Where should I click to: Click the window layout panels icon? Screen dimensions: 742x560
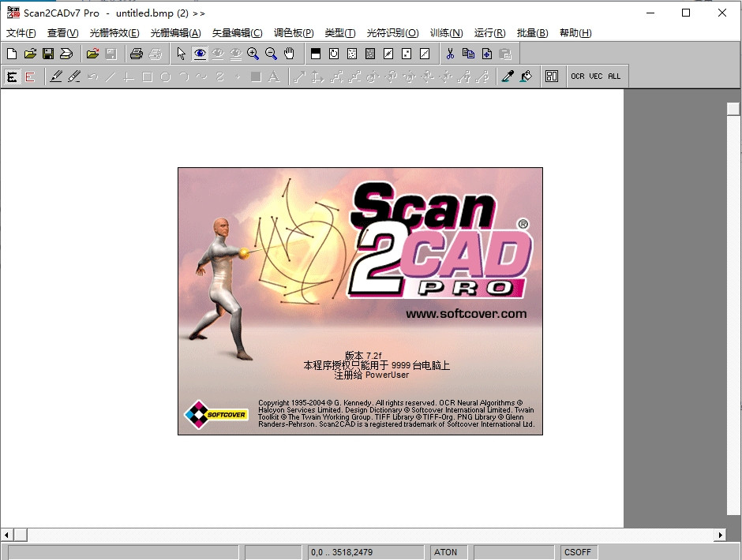pos(552,77)
